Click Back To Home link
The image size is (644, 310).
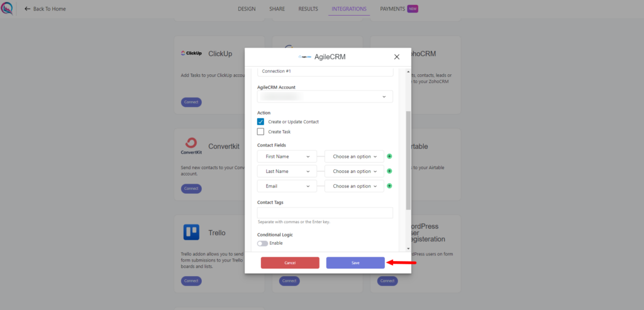click(45, 9)
